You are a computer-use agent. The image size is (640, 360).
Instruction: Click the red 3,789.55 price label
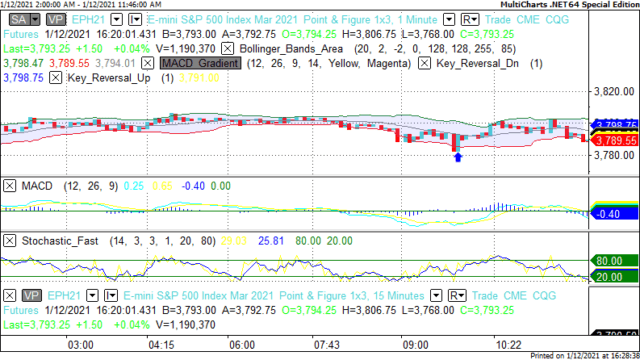pos(615,141)
